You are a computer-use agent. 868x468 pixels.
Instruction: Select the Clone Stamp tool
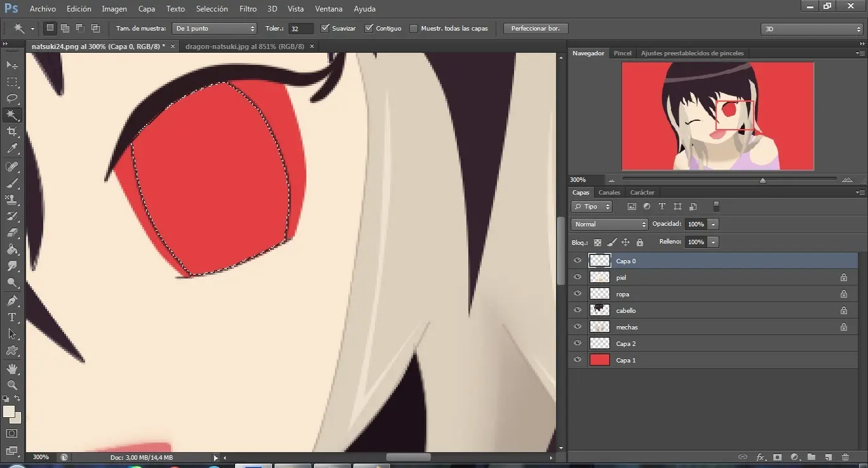pyautogui.click(x=12, y=200)
